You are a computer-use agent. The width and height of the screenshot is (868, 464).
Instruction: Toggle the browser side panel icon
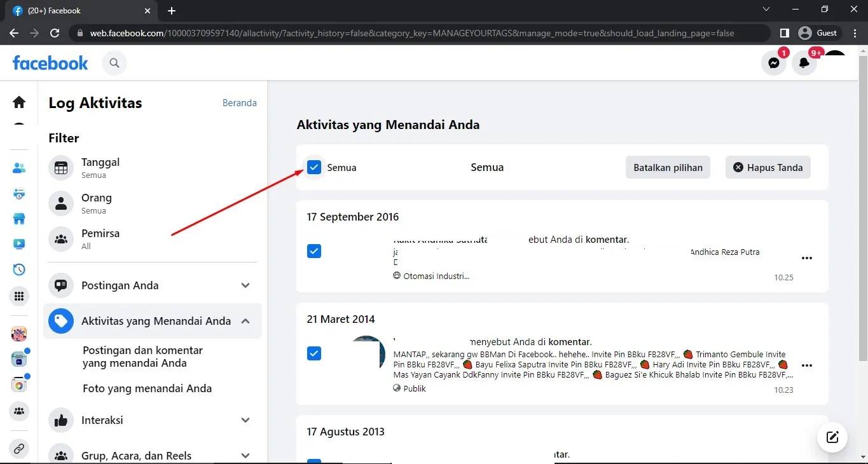785,33
